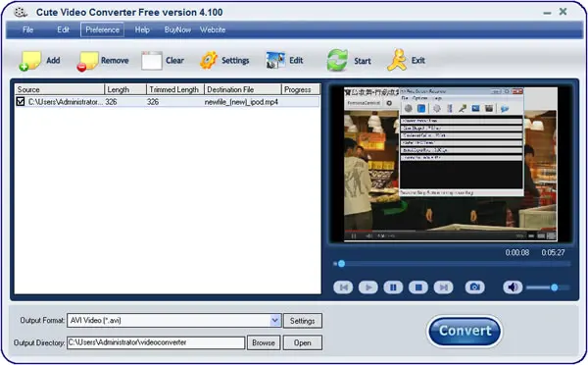The height and width of the screenshot is (365, 588).
Task: Jump to previous track in player
Action: coord(343,287)
